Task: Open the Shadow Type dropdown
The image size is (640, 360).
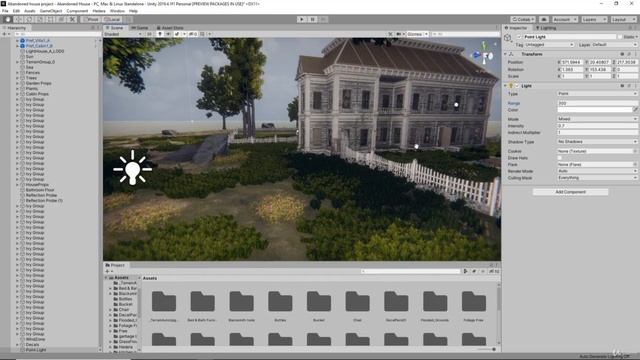Action: coord(597,142)
